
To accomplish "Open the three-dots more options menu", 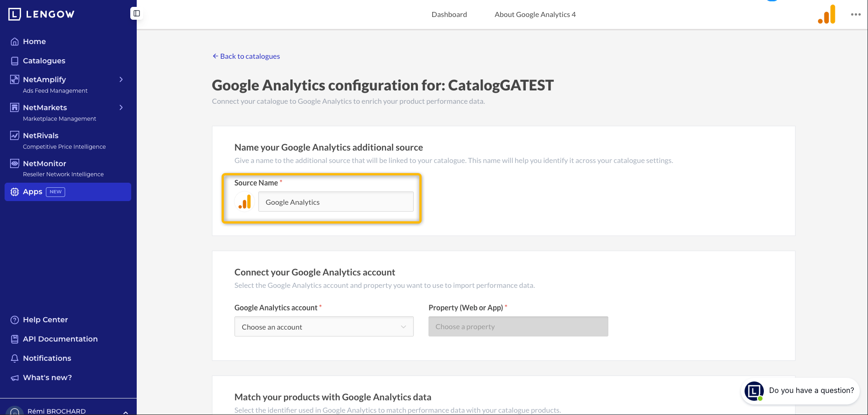I will point(856,14).
